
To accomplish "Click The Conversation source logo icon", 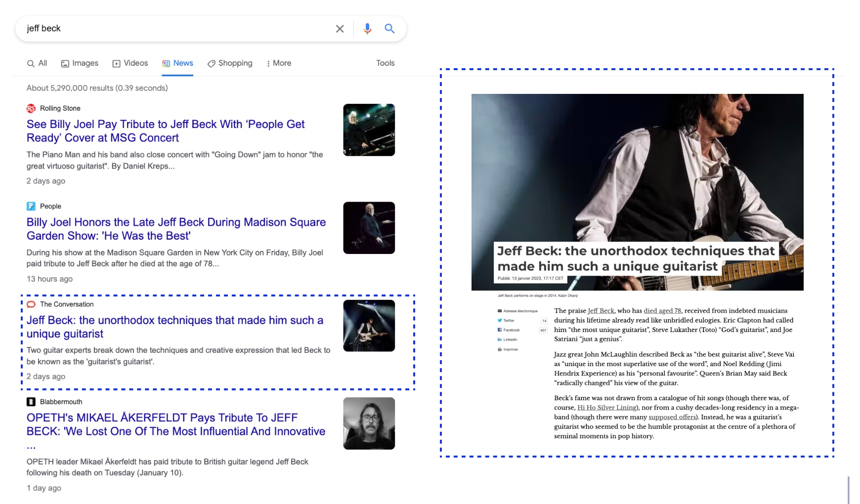I will [x=31, y=304].
